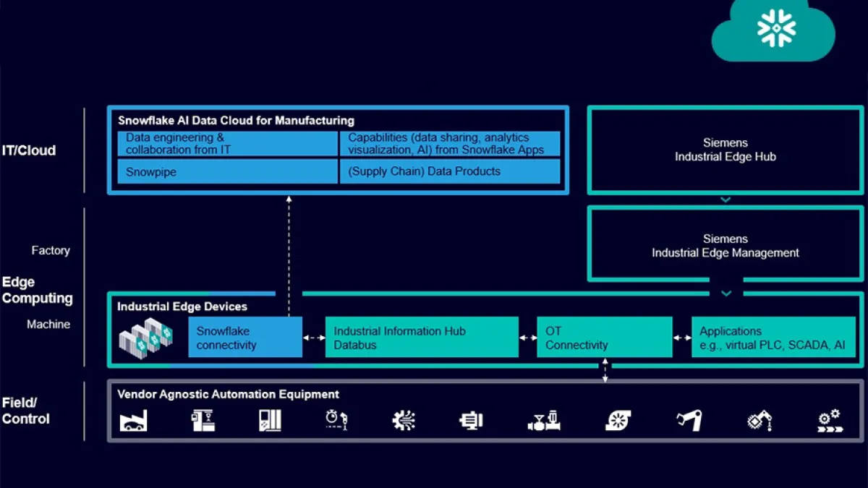Select the gear with data lines icon
The height and width of the screenshot is (488, 868).
point(404,420)
